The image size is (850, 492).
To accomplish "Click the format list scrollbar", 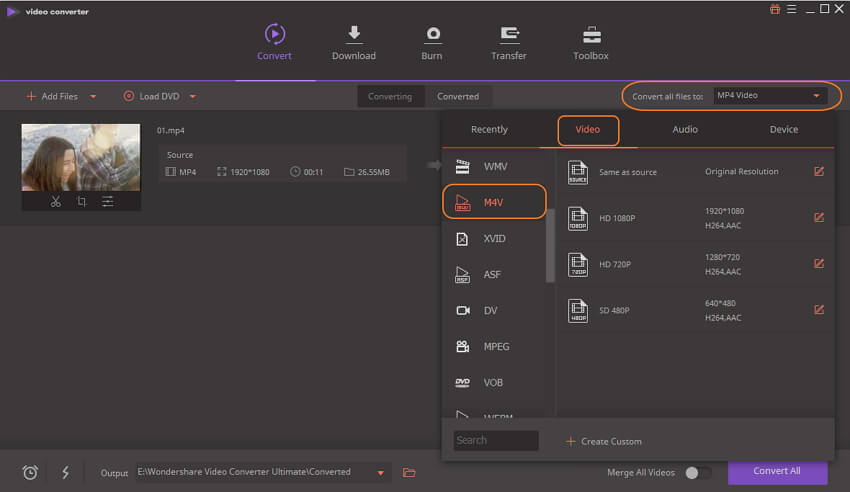I will (x=550, y=245).
